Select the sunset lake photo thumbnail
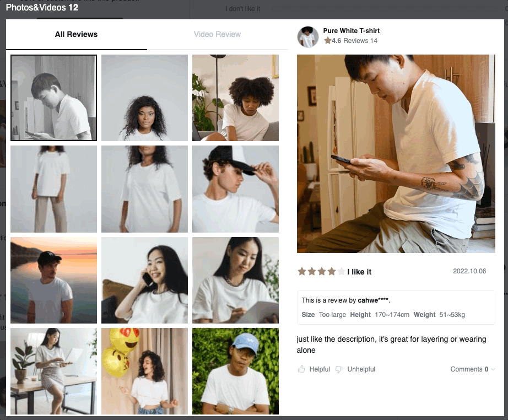 53,280
